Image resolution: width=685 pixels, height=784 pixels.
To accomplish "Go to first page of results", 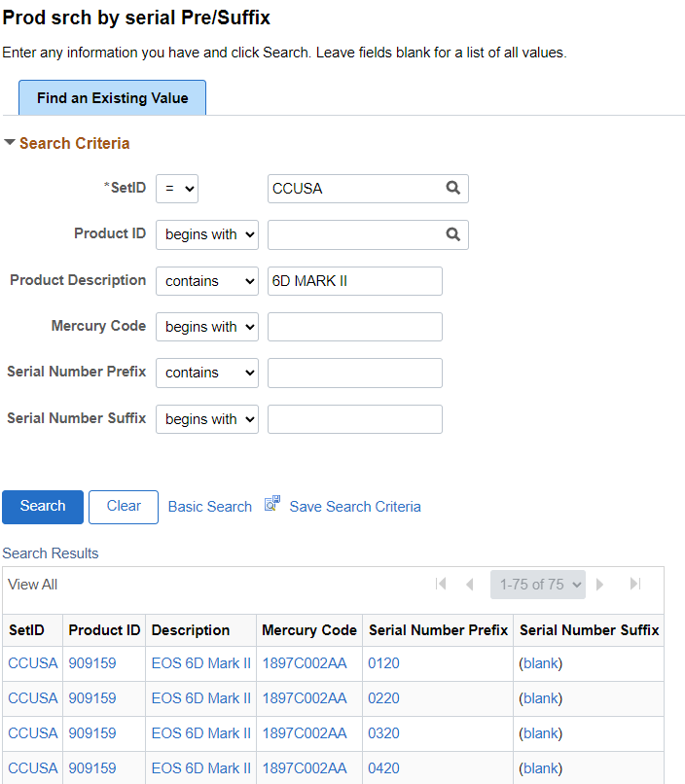I will click(x=441, y=585).
